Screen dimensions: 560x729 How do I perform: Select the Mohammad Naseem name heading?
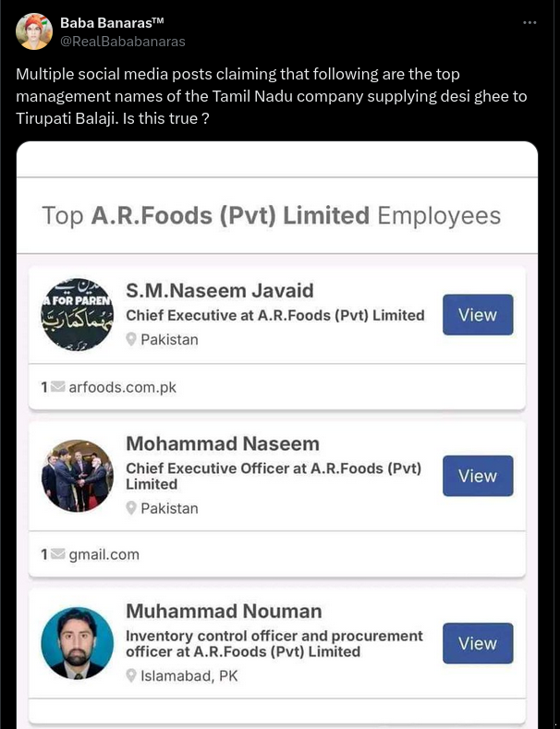pyautogui.click(x=223, y=444)
